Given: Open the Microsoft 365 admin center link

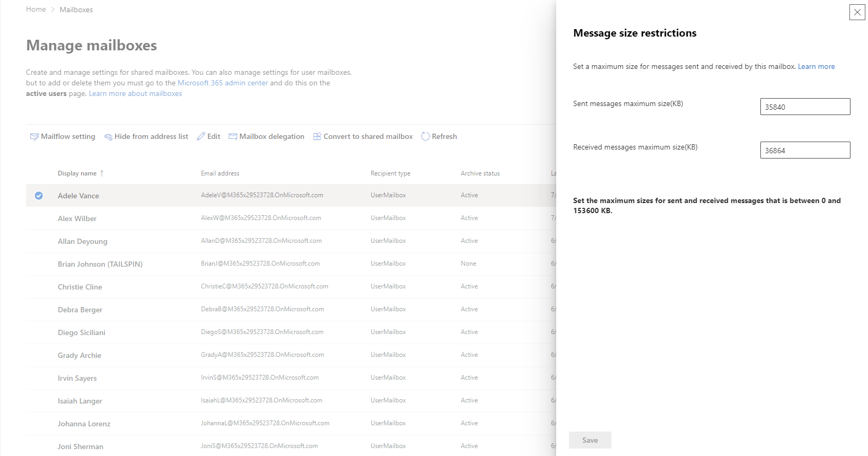Looking at the screenshot, I should (223, 83).
